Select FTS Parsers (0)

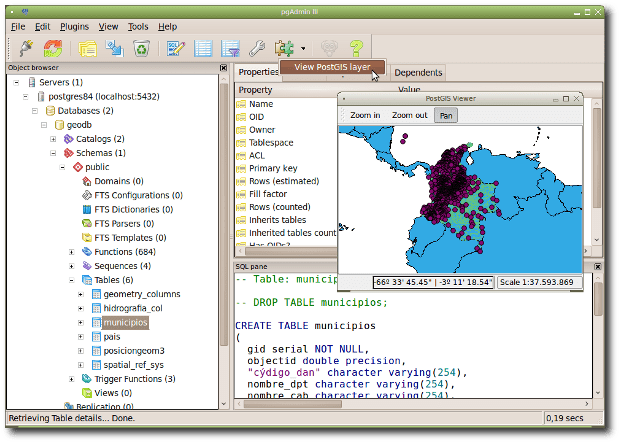click(x=124, y=224)
